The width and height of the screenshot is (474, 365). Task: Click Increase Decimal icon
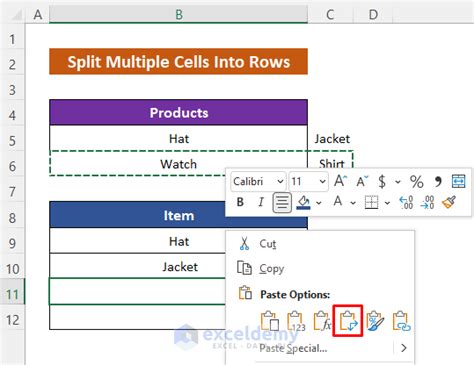coord(406,202)
